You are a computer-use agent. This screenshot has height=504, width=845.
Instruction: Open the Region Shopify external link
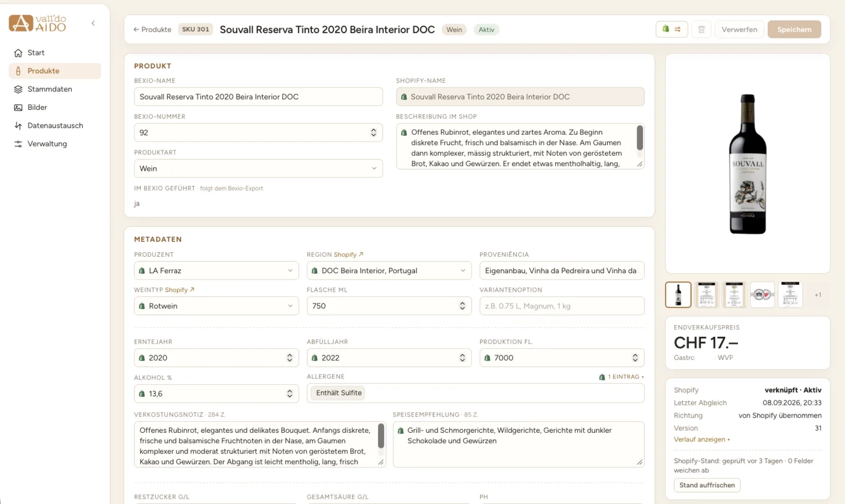coord(348,255)
